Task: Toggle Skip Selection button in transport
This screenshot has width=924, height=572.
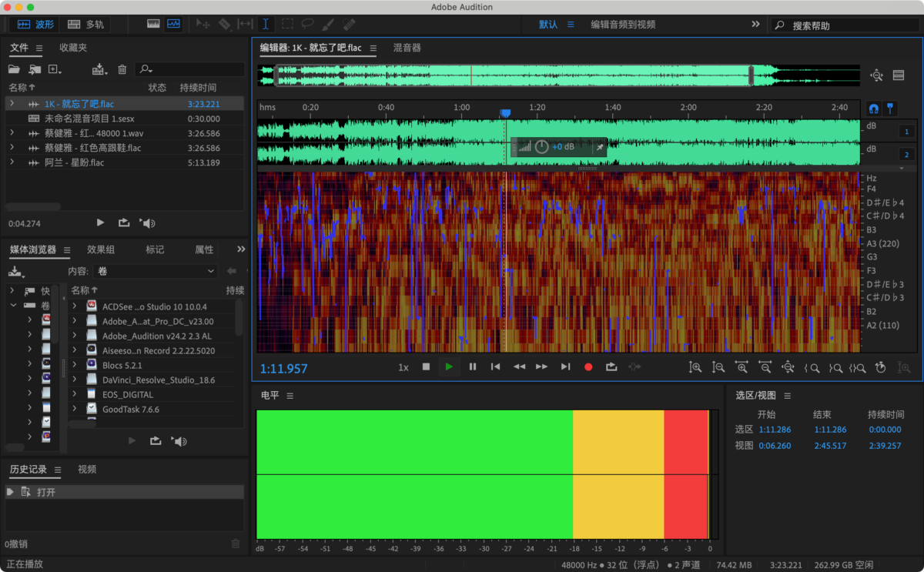Action: [634, 367]
